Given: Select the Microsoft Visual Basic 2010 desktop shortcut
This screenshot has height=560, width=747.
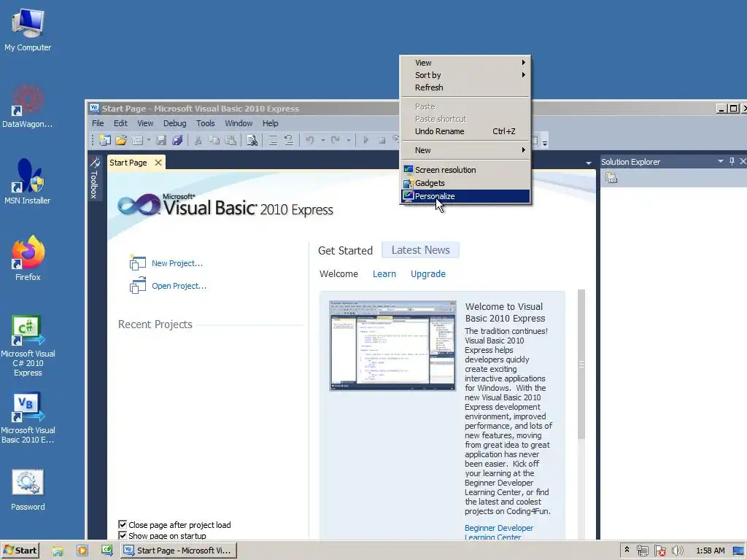Looking at the screenshot, I should [28, 418].
